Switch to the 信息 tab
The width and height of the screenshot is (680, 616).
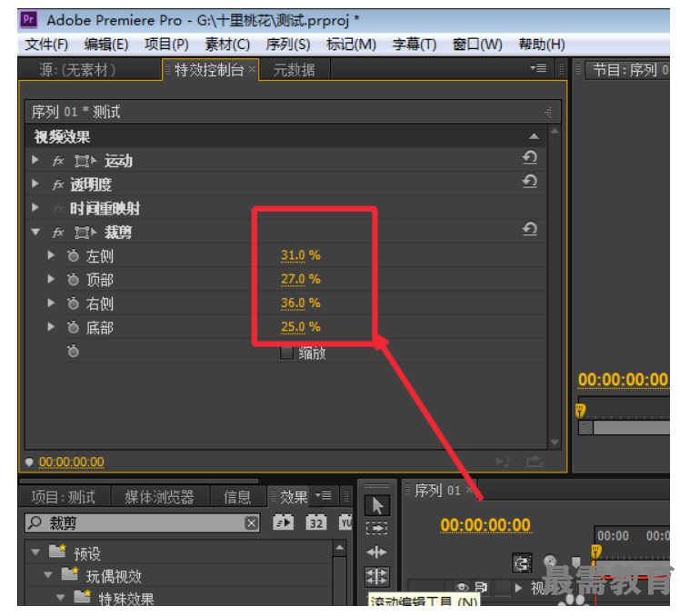coord(237,497)
